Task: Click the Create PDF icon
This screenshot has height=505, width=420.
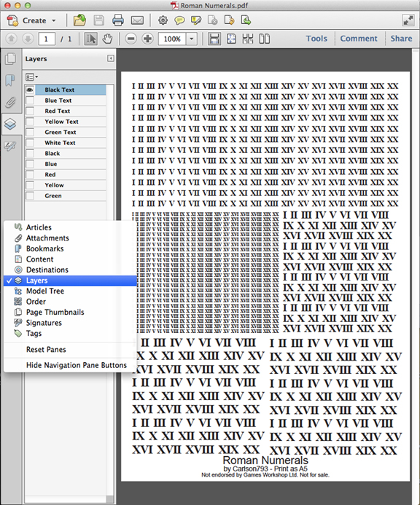Action: [12, 20]
